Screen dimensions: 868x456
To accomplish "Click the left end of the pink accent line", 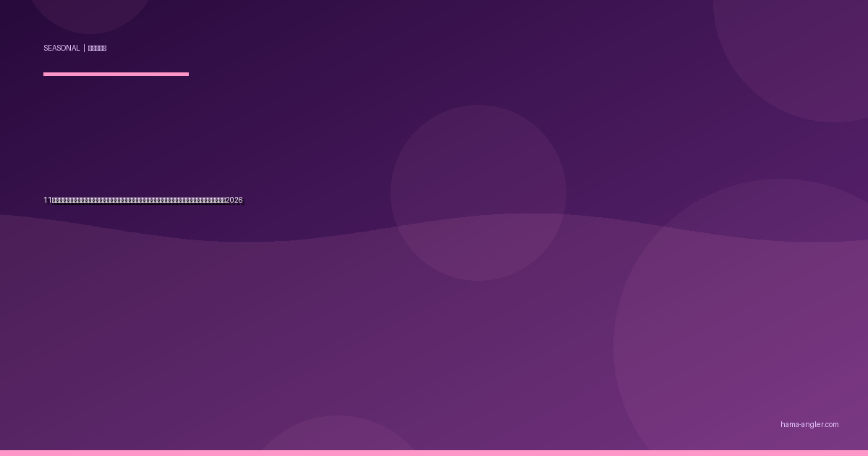I will (x=46, y=74).
